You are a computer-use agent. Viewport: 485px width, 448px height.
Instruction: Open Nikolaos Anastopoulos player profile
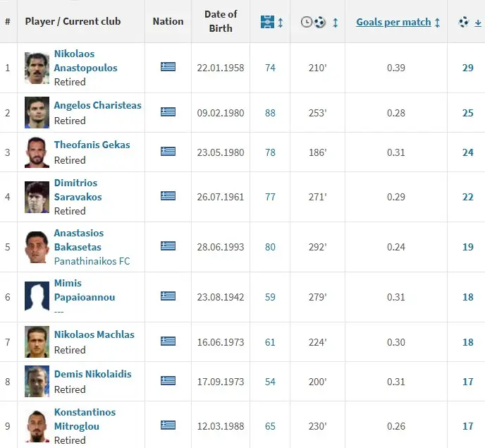(85, 61)
